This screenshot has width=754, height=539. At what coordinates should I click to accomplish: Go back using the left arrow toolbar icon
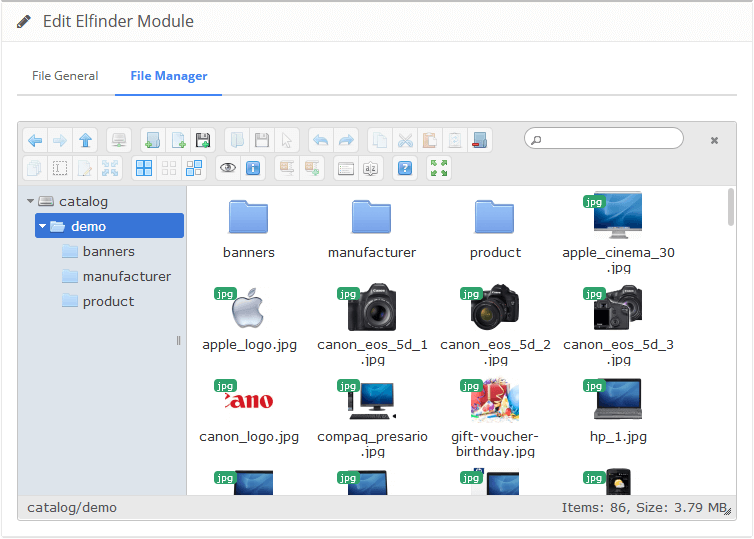click(x=35, y=140)
